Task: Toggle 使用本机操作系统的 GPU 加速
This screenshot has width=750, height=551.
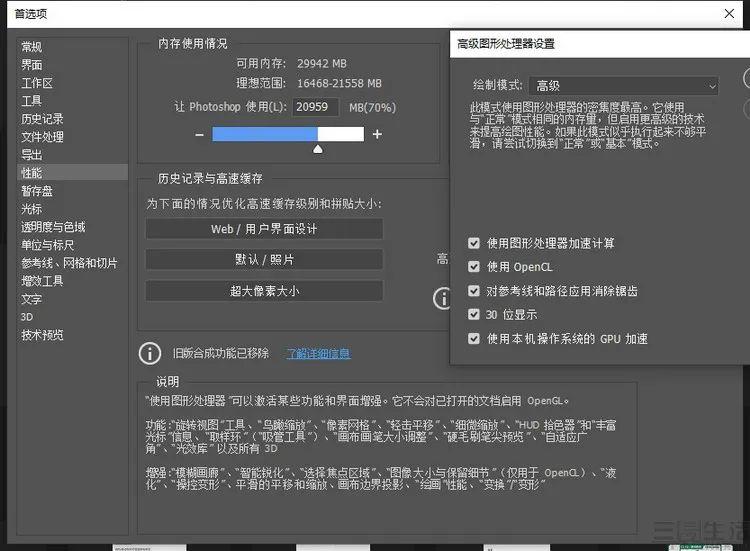Action: 474,339
